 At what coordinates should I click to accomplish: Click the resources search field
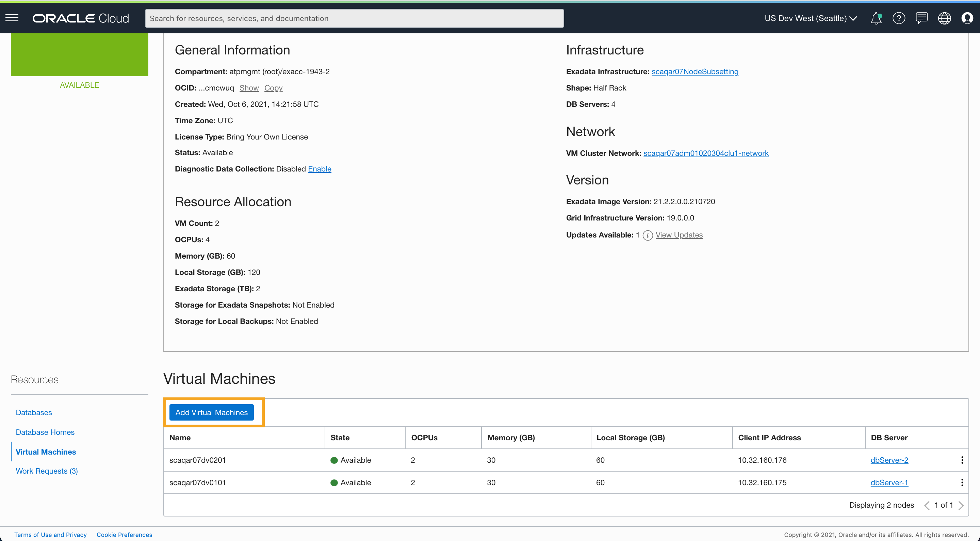click(354, 18)
